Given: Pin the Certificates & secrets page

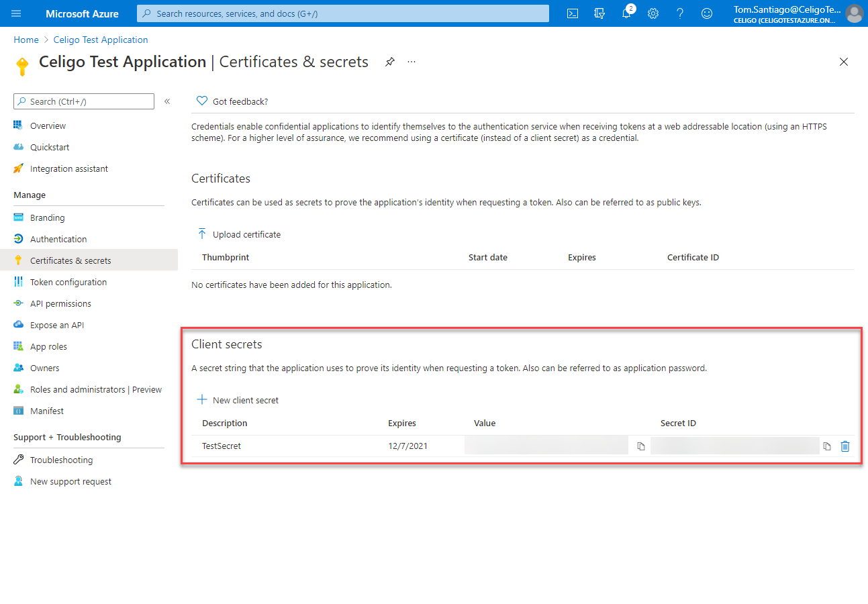Looking at the screenshot, I should pyautogui.click(x=389, y=62).
